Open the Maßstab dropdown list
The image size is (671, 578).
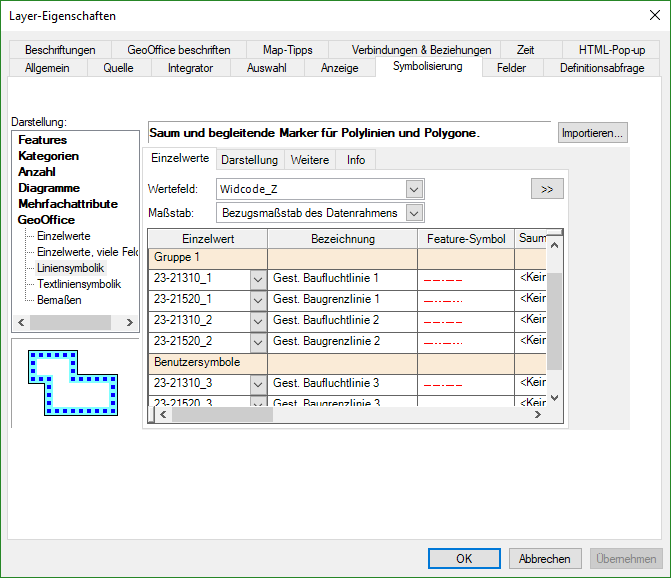(x=414, y=212)
